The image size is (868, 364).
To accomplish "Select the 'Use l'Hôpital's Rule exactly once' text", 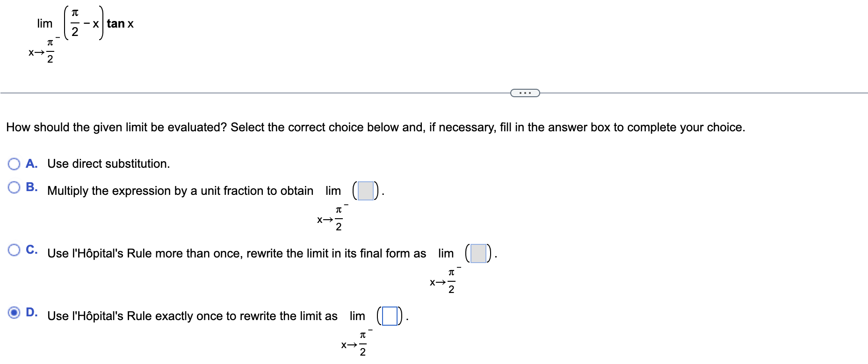I will (192, 316).
